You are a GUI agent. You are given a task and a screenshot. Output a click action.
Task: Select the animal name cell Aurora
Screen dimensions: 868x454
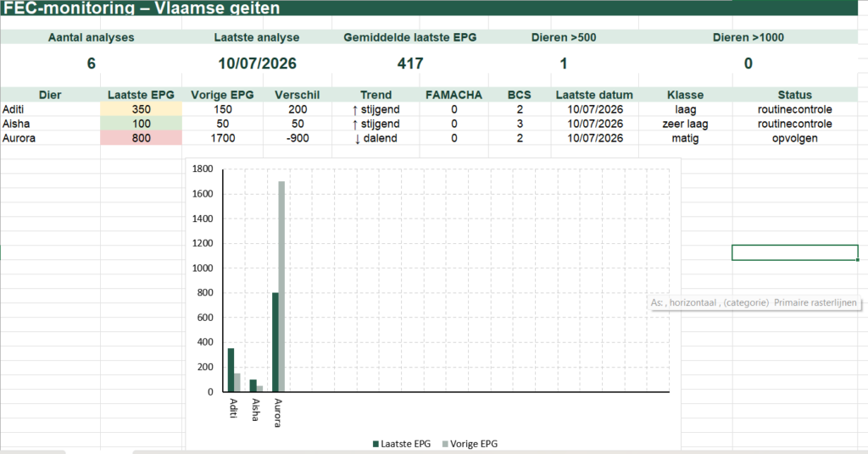tap(50, 138)
